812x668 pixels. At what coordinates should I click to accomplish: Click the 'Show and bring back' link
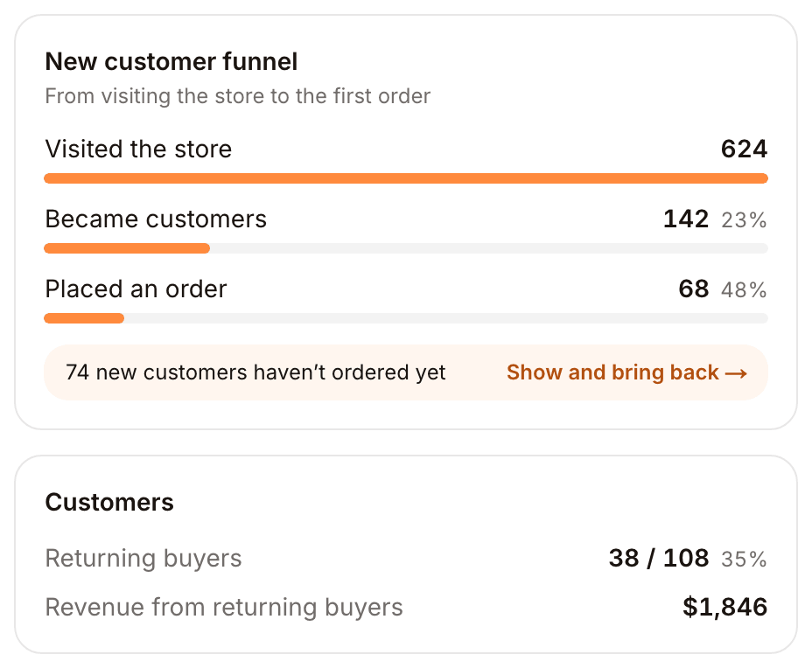626,372
